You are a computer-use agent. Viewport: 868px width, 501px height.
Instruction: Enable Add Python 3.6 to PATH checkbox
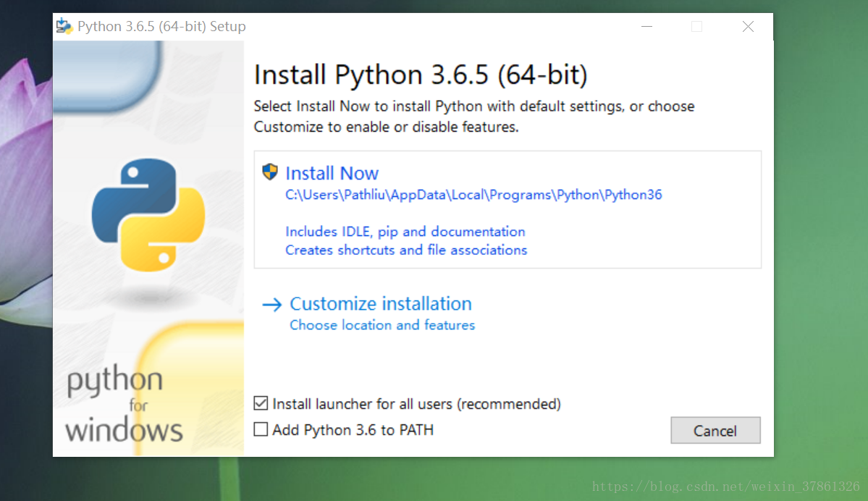point(261,429)
